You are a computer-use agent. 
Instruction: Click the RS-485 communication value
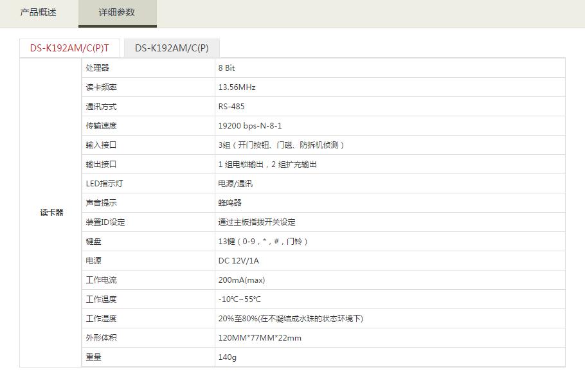(231, 107)
